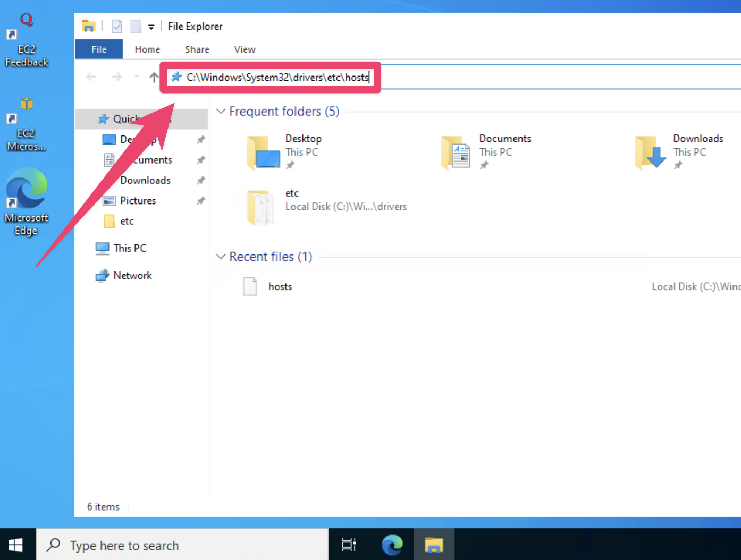Open Microsoft Edge from the taskbar
Screen dimensions: 741x560
pos(392,545)
